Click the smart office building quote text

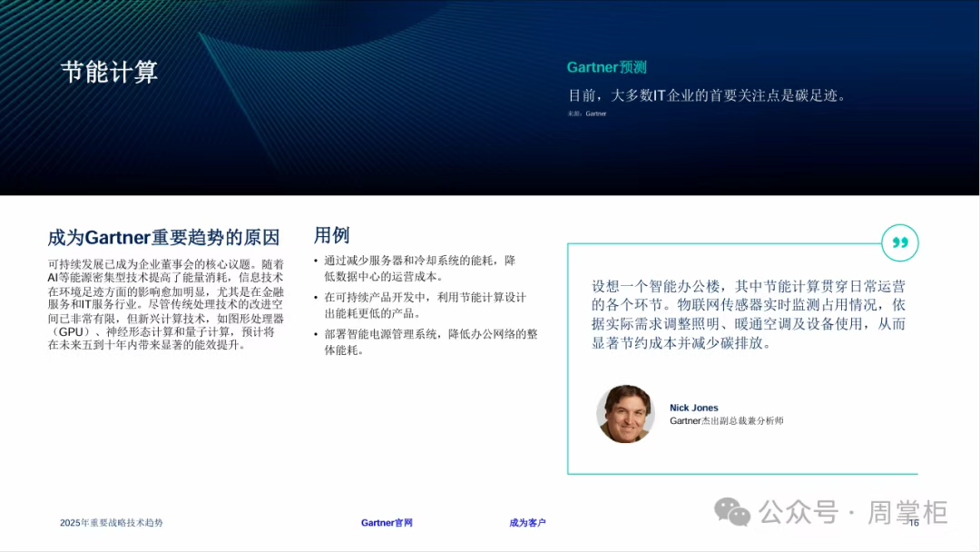coord(748,314)
